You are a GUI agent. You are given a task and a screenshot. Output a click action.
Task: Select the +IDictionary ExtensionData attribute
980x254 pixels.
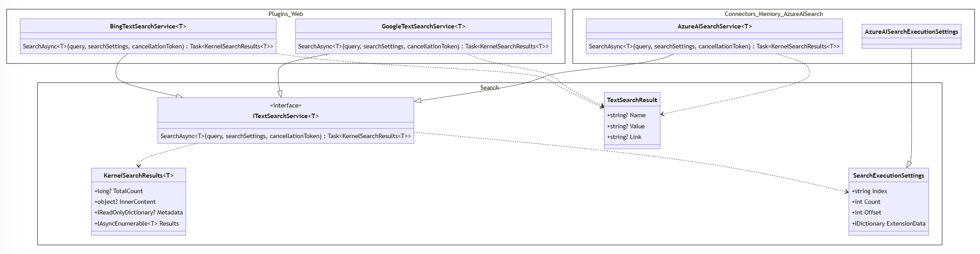click(888, 223)
